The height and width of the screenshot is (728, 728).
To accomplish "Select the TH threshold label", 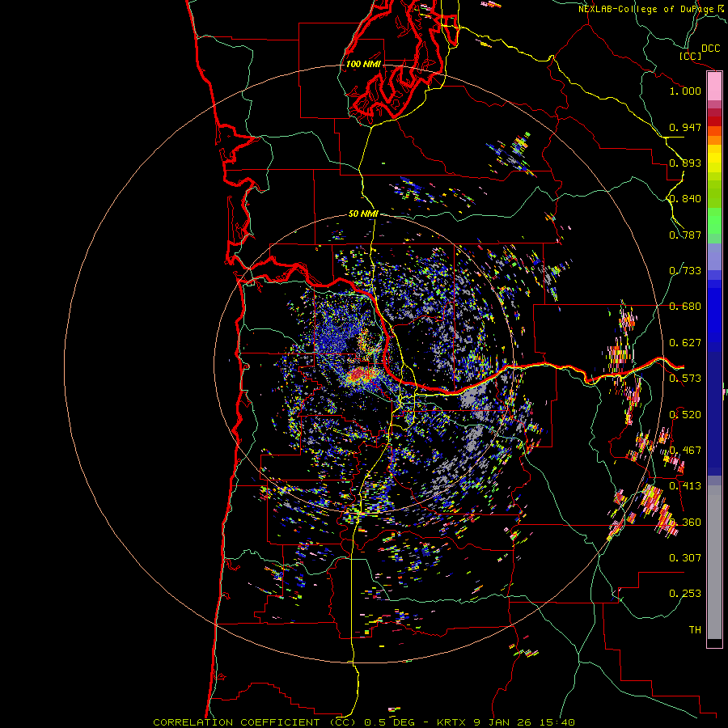I will [695, 630].
